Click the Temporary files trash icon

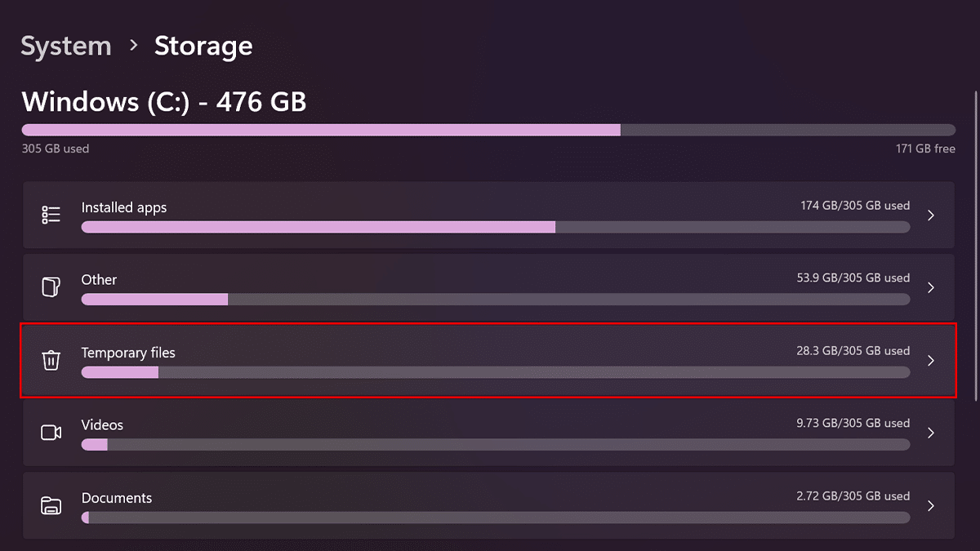coord(51,360)
